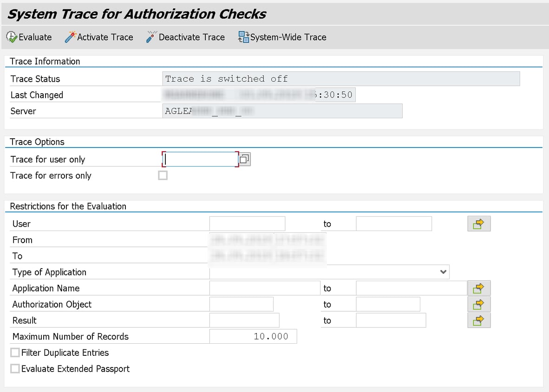The height and width of the screenshot is (392, 549).
Task: Open multiple selection for Application Name
Action: coord(479,288)
